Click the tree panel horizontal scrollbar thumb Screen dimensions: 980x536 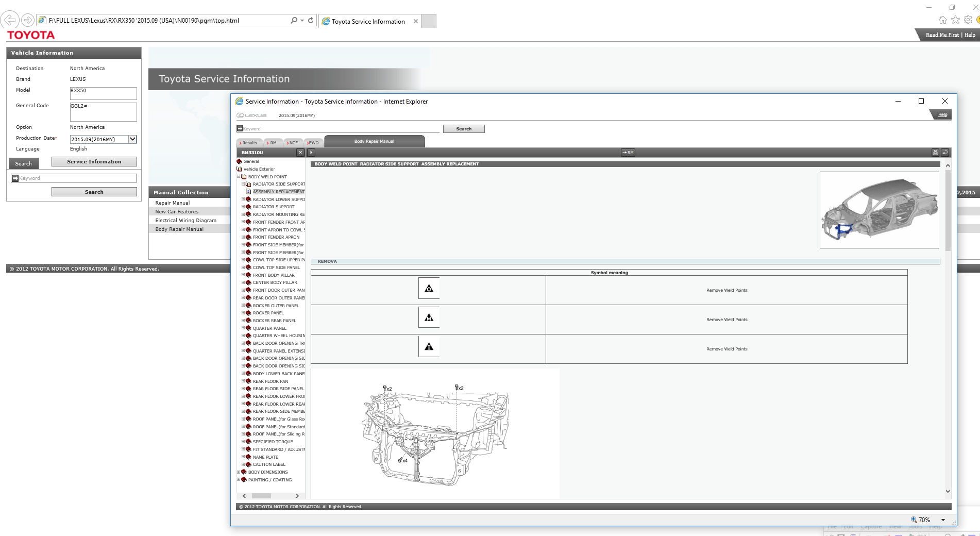[261, 496]
